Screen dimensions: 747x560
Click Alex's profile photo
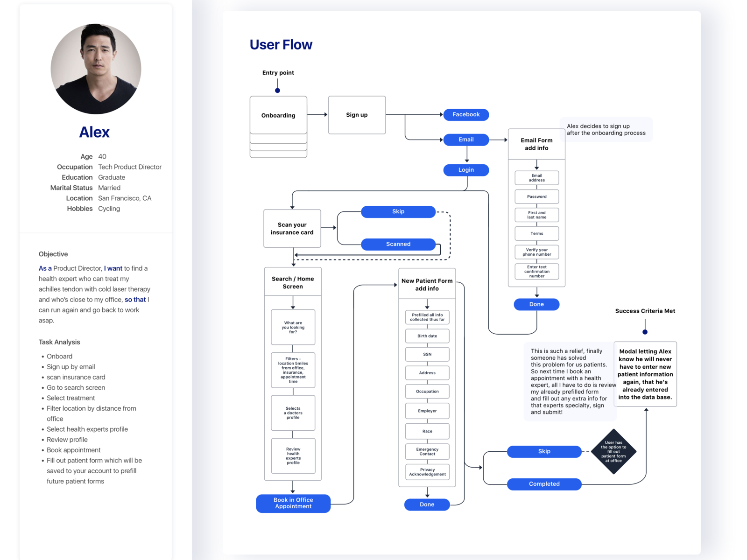pos(96,69)
